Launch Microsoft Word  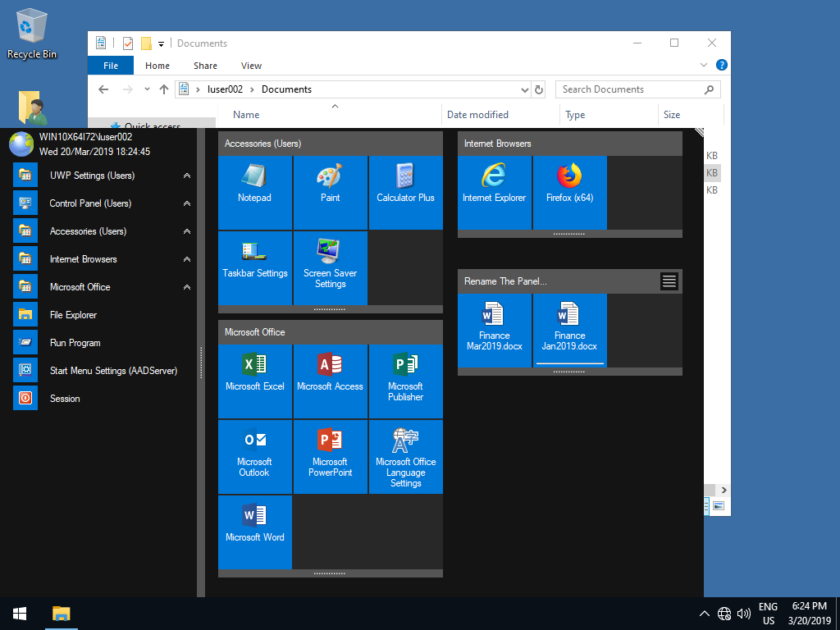click(254, 529)
